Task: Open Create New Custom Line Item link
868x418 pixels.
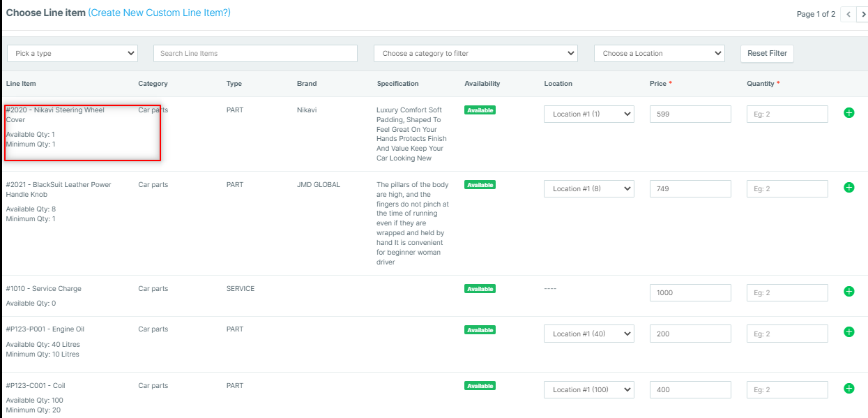Action: (159, 13)
